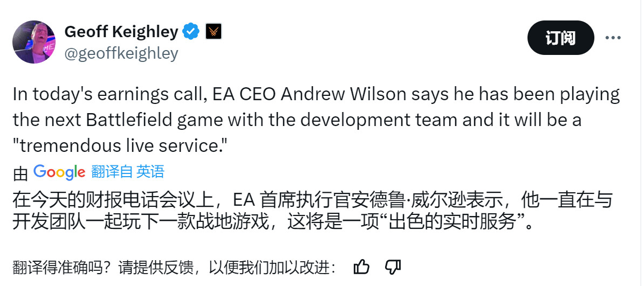
Task: Click the 翻译自 英语 link
Action: click(128, 172)
